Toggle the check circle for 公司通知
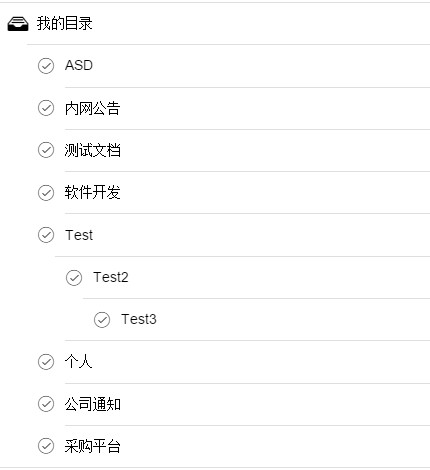Screen dimensions: 430x470 click(46, 404)
